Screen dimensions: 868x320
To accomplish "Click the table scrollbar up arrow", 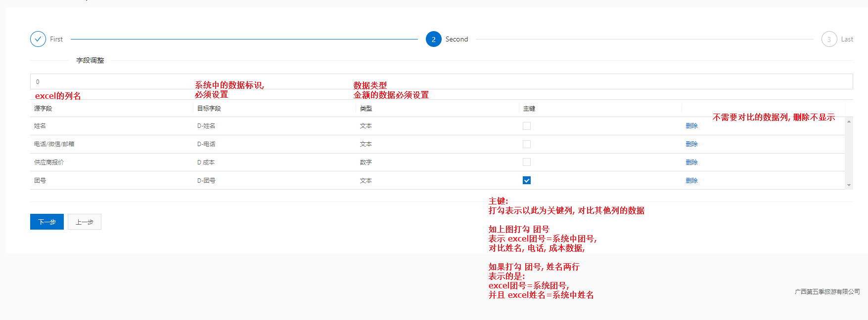I will (849, 121).
